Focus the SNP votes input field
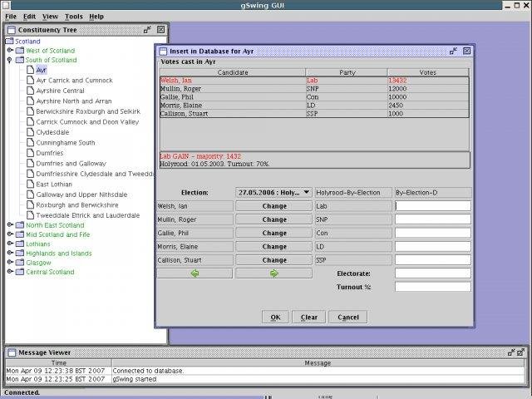This screenshot has width=532, height=399. 433,219
